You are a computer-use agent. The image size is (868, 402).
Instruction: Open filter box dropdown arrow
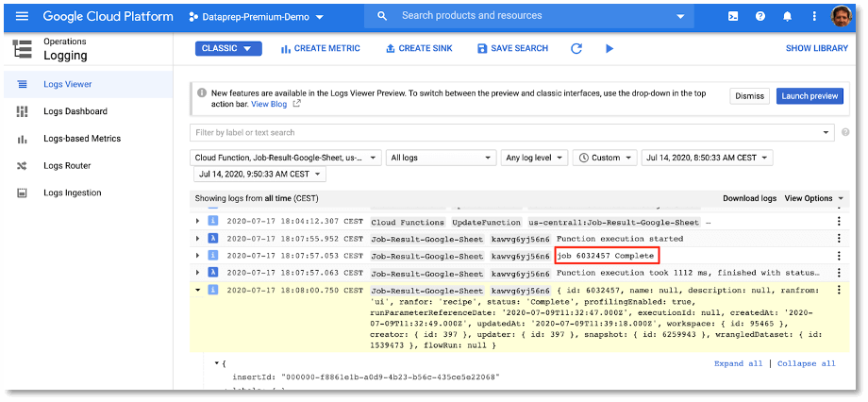[826, 132]
